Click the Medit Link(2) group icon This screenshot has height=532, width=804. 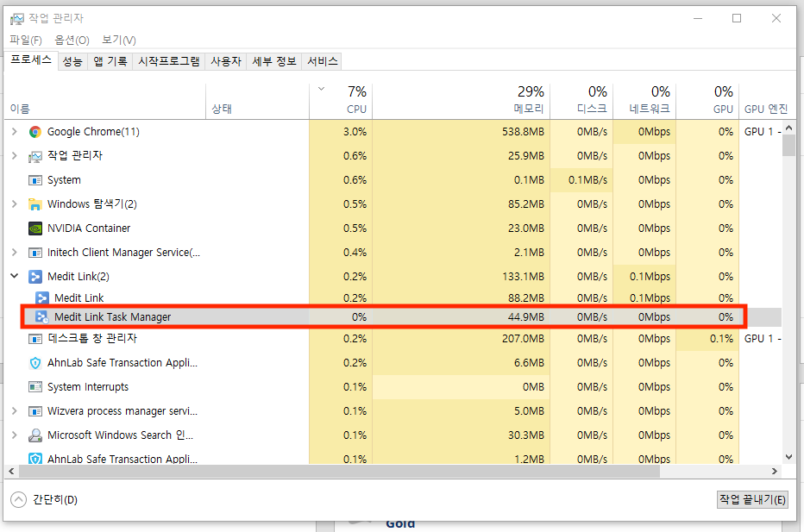tap(35, 277)
